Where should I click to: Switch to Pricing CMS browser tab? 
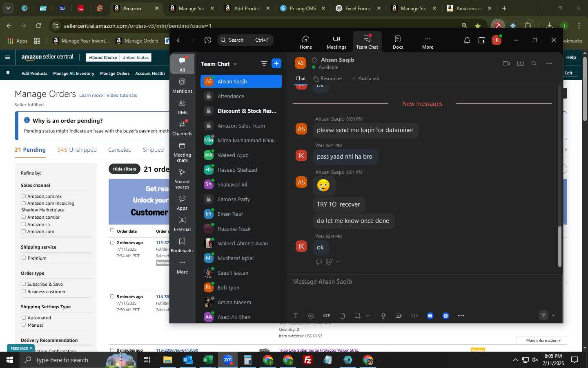tap(303, 8)
